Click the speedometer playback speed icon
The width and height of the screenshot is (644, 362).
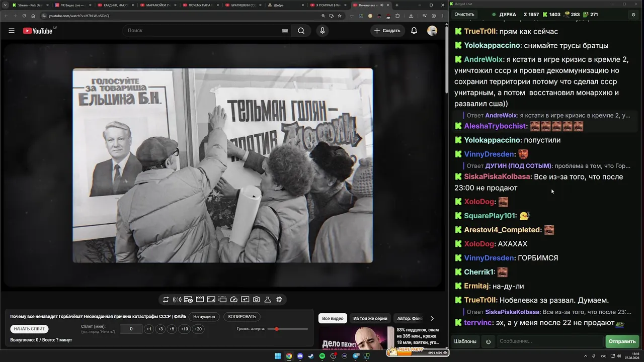point(233,299)
